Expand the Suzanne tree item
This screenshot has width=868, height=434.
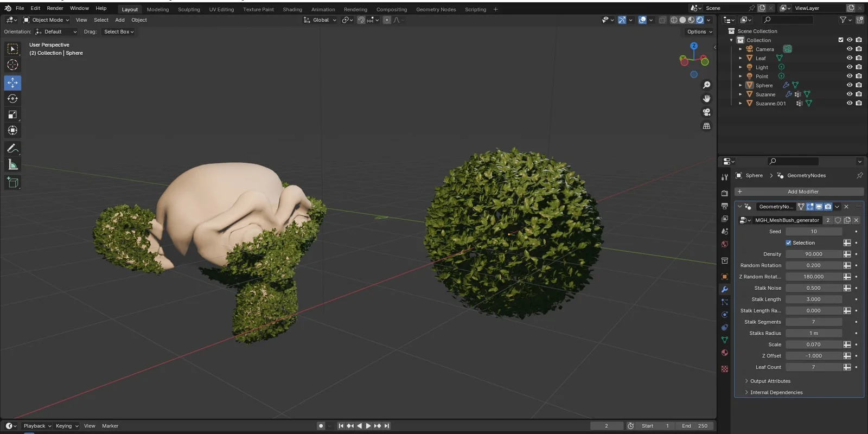(x=741, y=94)
